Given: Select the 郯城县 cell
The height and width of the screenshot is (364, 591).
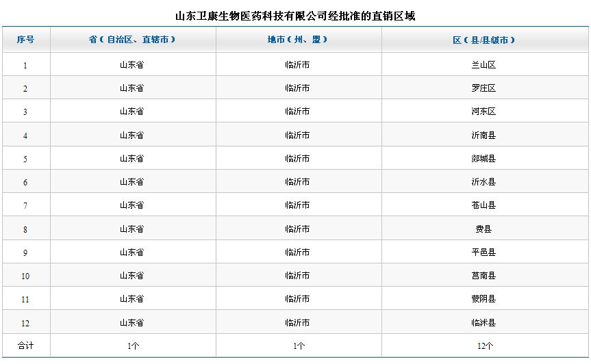Looking at the screenshot, I should [x=483, y=159].
